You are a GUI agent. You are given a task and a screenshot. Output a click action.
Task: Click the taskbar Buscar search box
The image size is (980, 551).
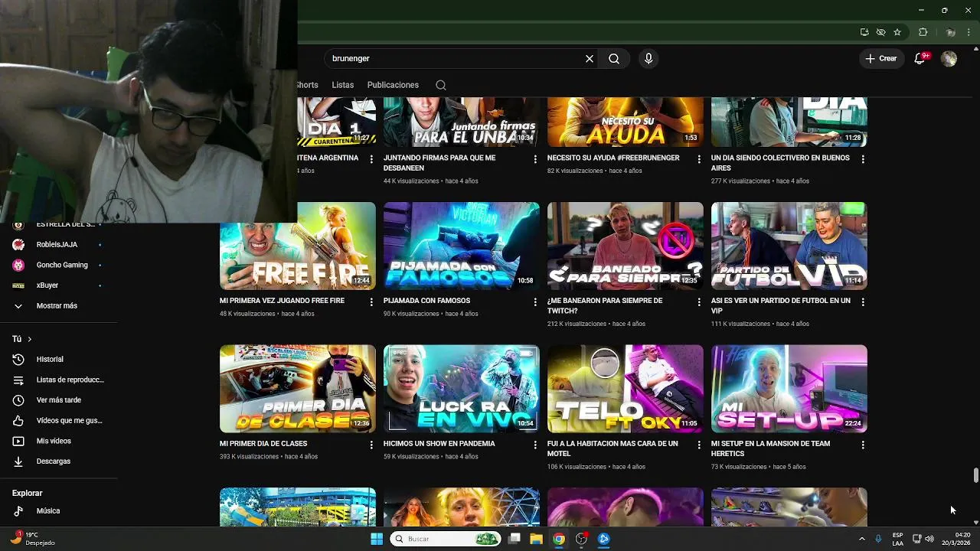pyautogui.click(x=446, y=539)
